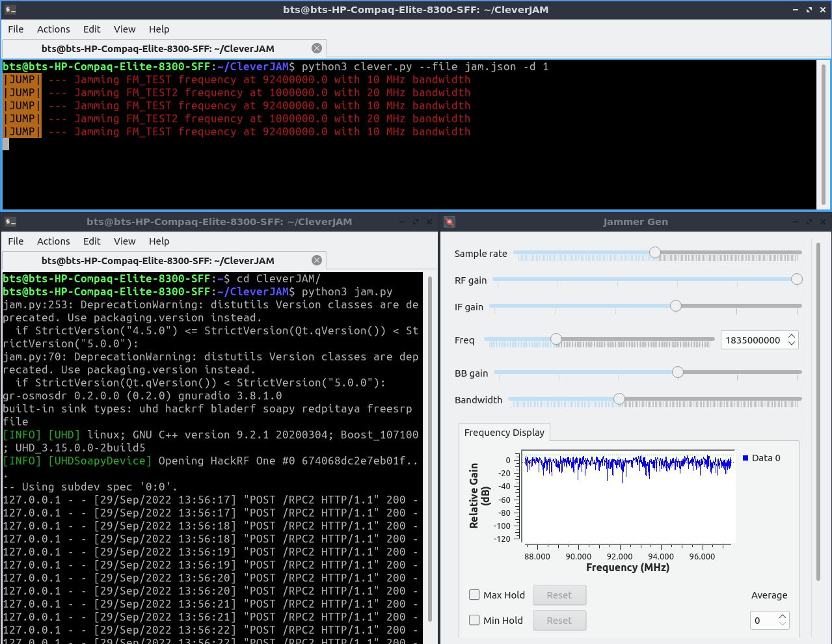Click the Reset button beside Max Hold
The height and width of the screenshot is (644, 832).
(x=559, y=595)
